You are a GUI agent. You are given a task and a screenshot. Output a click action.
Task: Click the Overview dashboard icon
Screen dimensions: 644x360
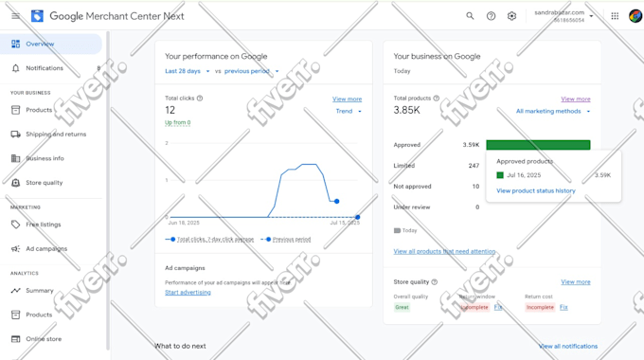[x=15, y=44]
